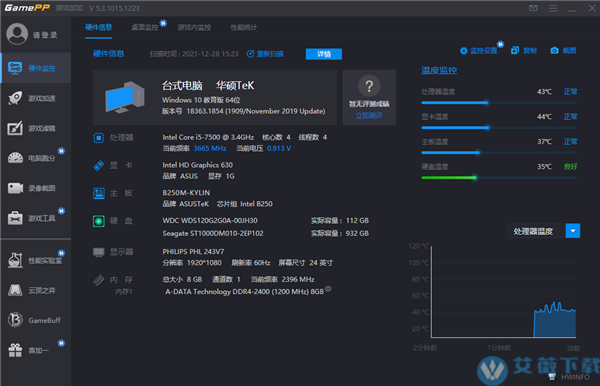Click the 显卡 graphics card icon
The width and height of the screenshot is (600, 386).
[99, 166]
